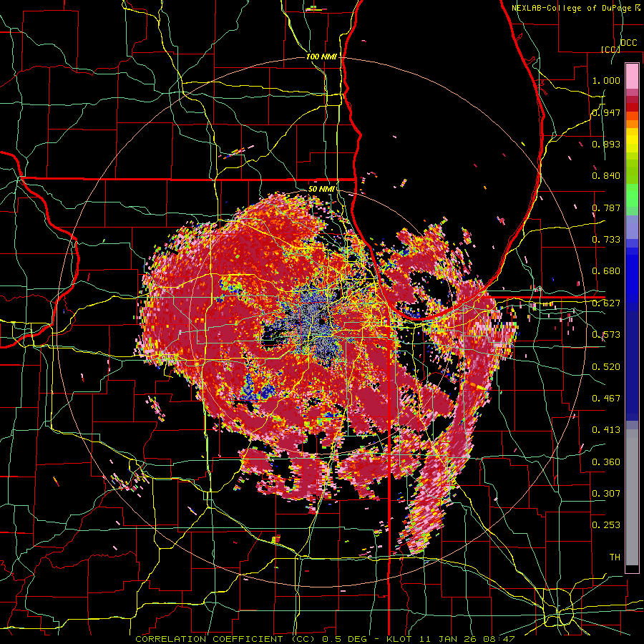Click the 0.733 scale value

click(606, 240)
